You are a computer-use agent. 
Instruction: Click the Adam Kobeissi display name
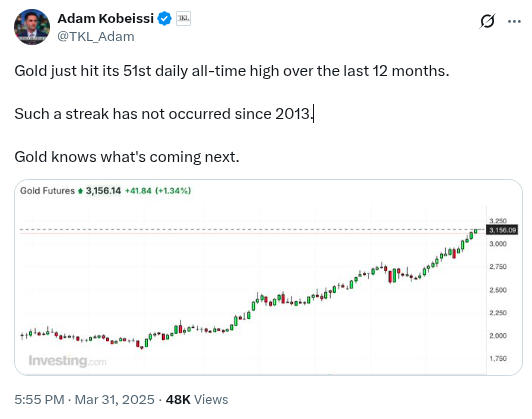coord(106,18)
